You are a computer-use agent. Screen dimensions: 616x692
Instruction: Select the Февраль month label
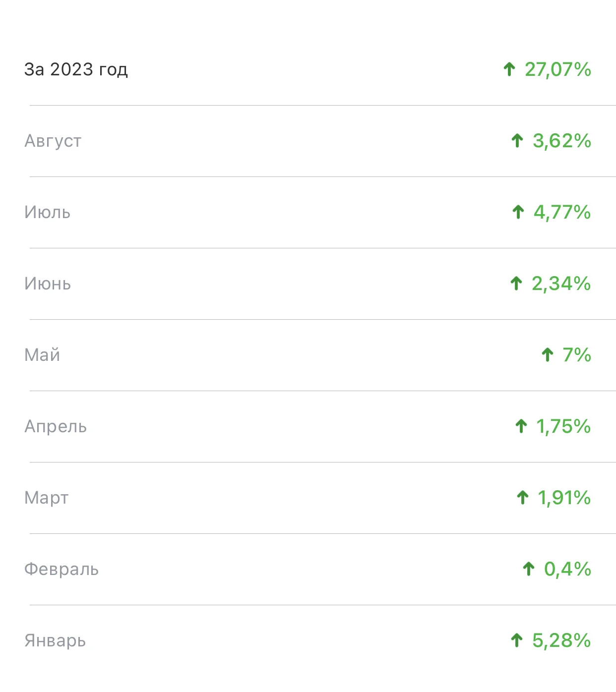pos(62,570)
